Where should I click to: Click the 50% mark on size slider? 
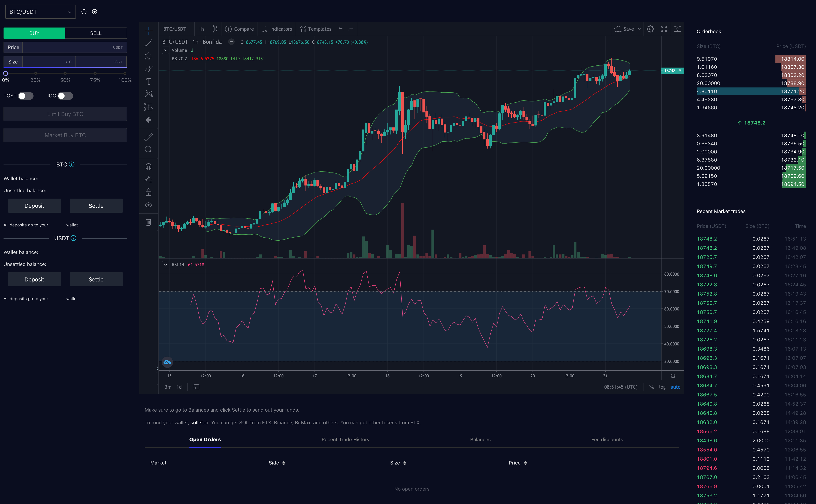[x=65, y=73]
